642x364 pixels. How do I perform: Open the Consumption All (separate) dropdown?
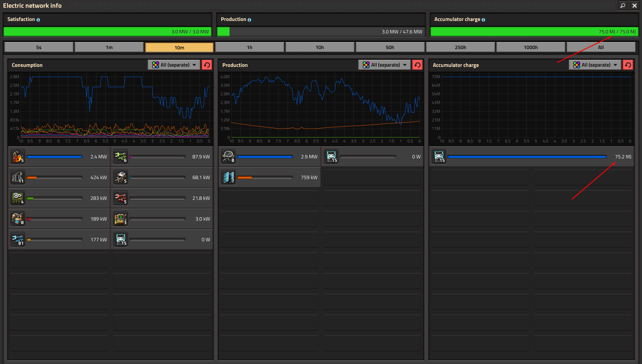click(x=174, y=65)
